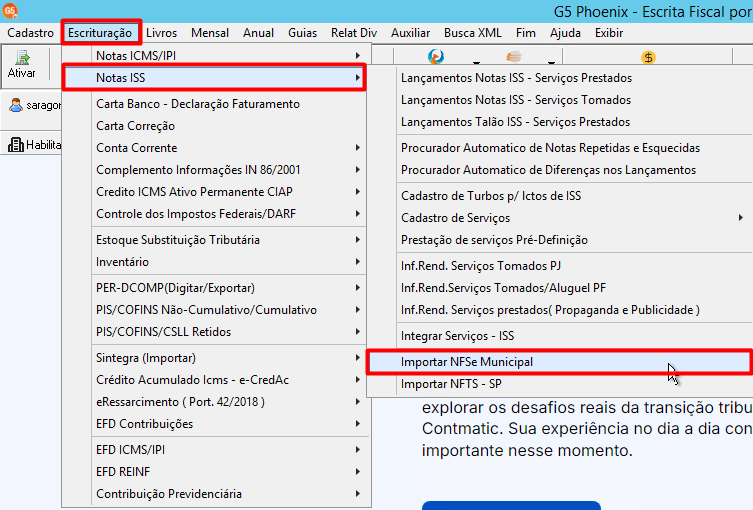Click the saragon user icon
This screenshot has width=753, height=510.
pyautogui.click(x=16, y=105)
